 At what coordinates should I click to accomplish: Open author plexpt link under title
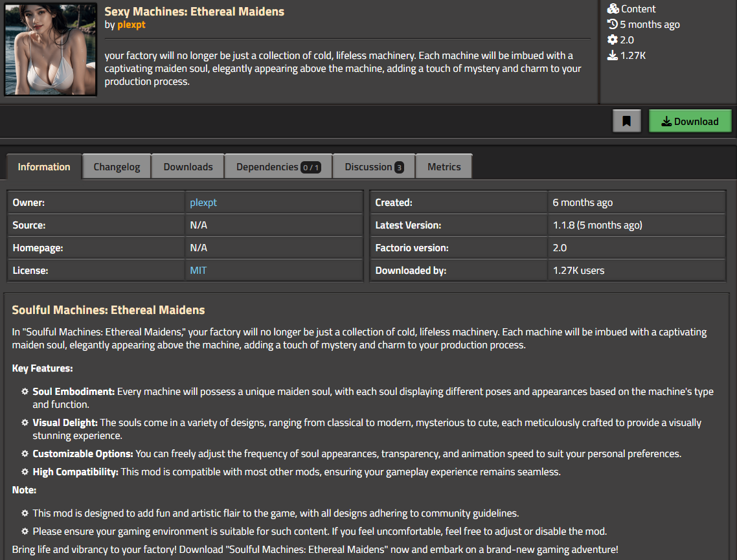[x=131, y=25]
